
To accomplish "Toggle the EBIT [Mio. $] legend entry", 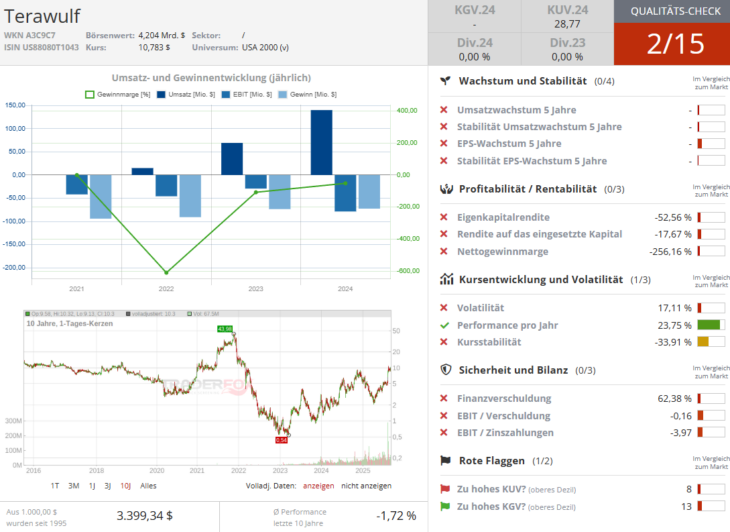I will (247, 94).
